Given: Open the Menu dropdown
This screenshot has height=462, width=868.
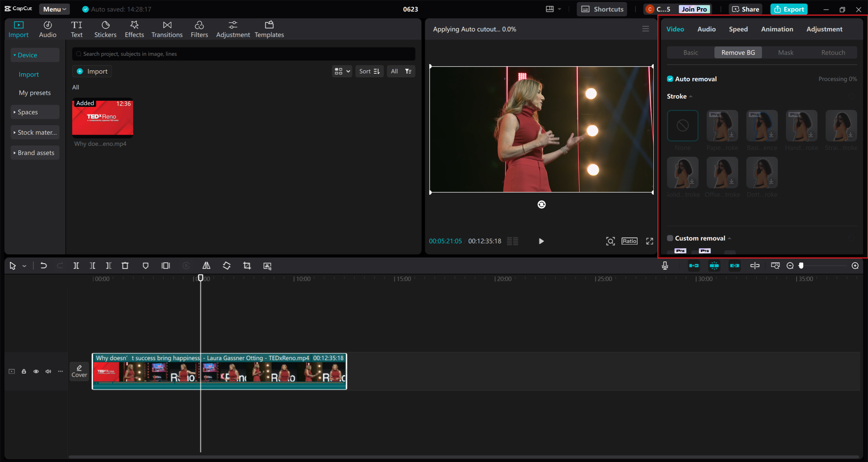Looking at the screenshot, I should point(54,9).
